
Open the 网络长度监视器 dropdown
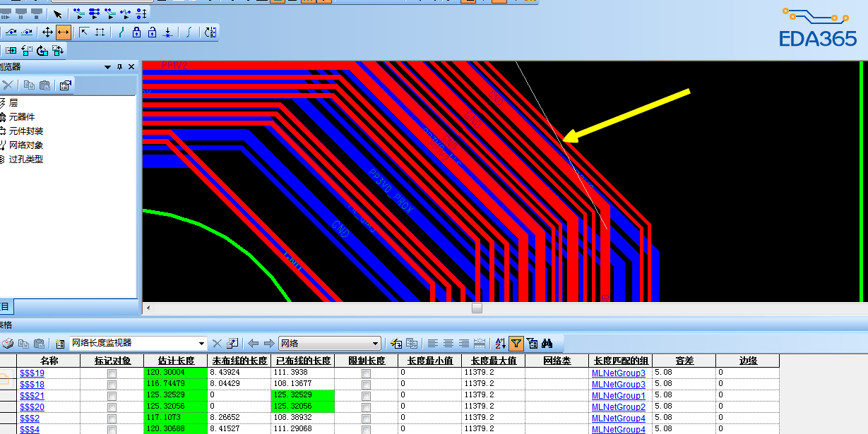[x=201, y=344]
